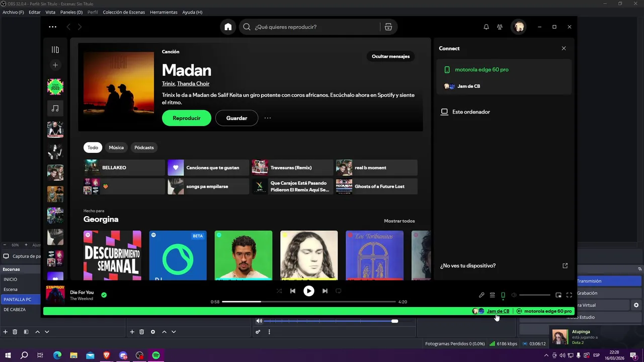Viewport: 644px width, 362px height.
Task: Switch Spotify to full screen mode icon
Action: 569,295
